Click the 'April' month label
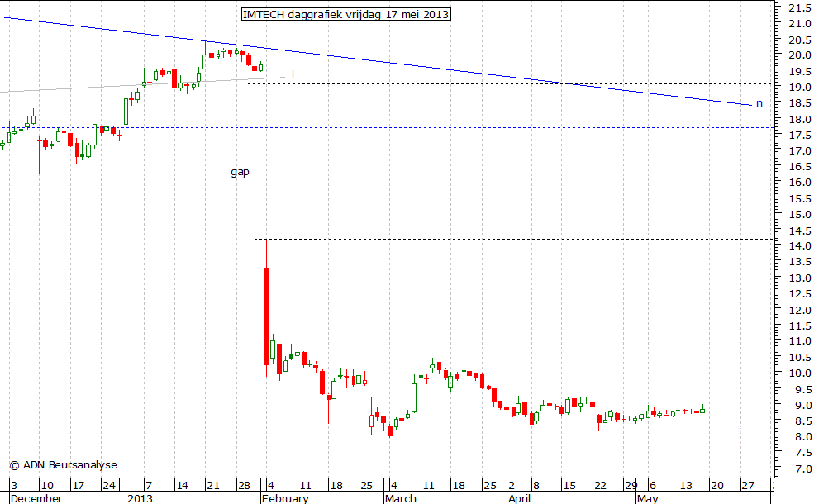The width and height of the screenshot is (814, 504). point(519,498)
